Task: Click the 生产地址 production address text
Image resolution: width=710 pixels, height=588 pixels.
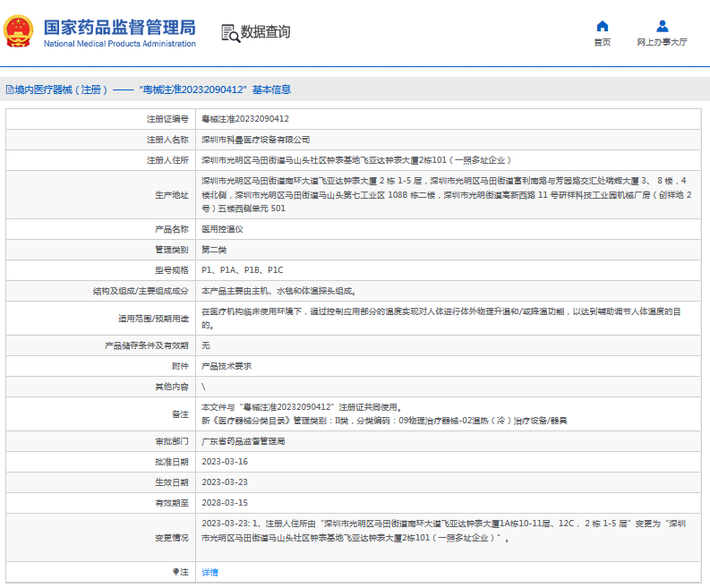Action: 447,194
